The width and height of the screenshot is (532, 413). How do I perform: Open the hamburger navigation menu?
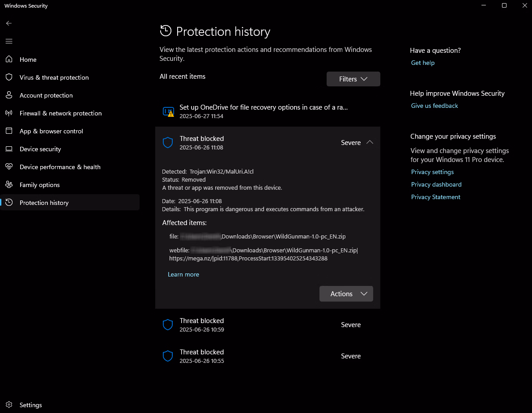pyautogui.click(x=9, y=41)
